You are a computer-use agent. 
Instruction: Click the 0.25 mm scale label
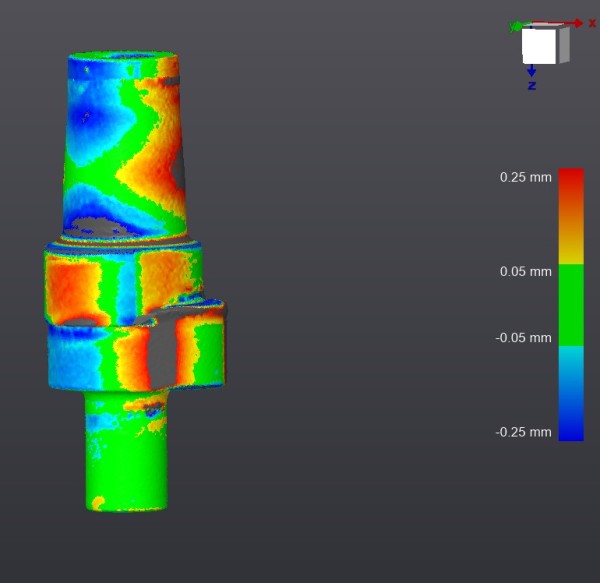click(525, 177)
